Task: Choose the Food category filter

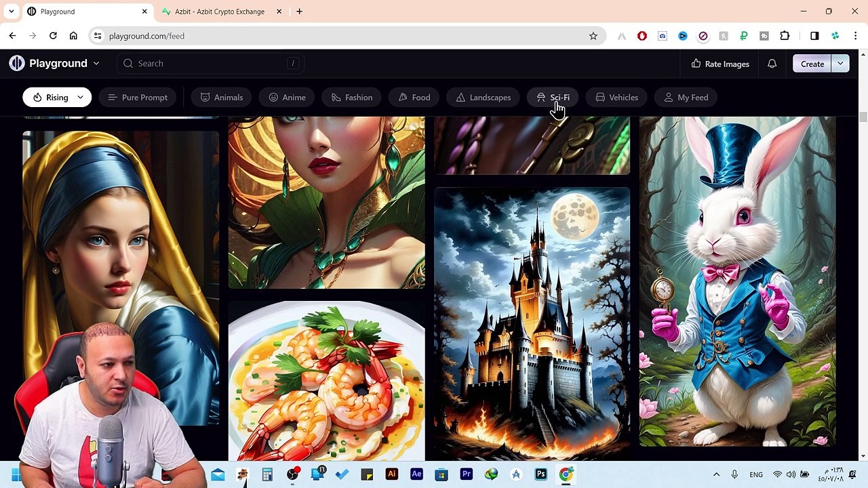Action: pyautogui.click(x=414, y=98)
